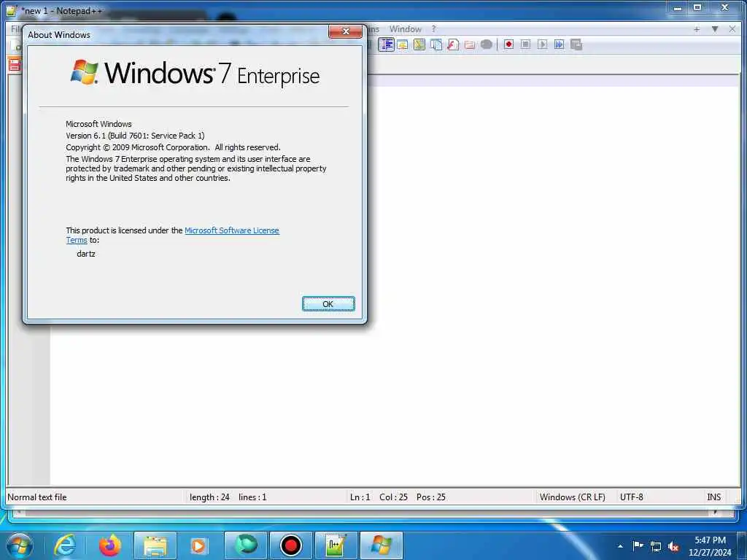Click the X at Notepad++ menu bar end
Screen dimensions: 747x560
tap(732, 29)
